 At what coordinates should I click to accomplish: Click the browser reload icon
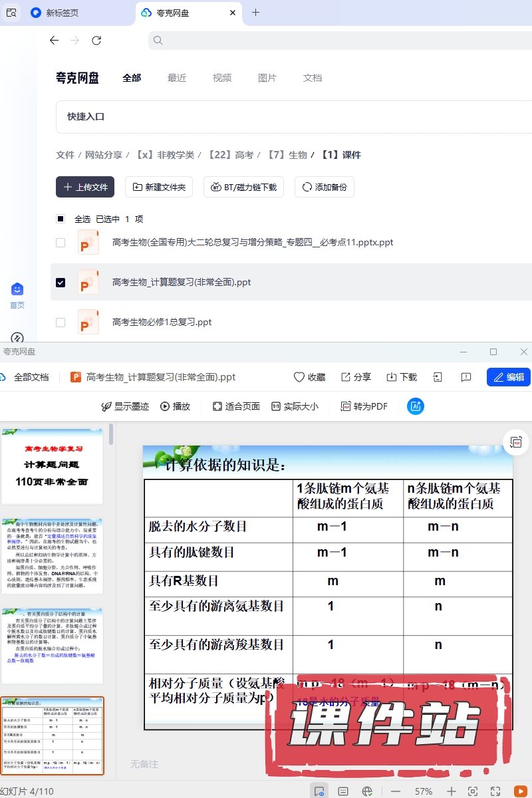pyautogui.click(x=96, y=41)
